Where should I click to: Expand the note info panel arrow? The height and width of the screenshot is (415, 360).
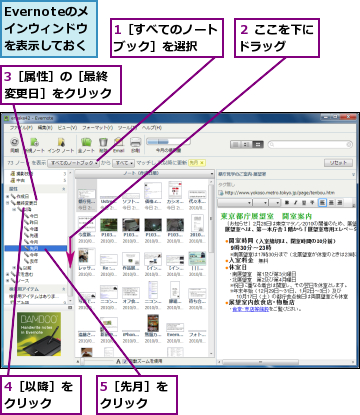[353, 174]
